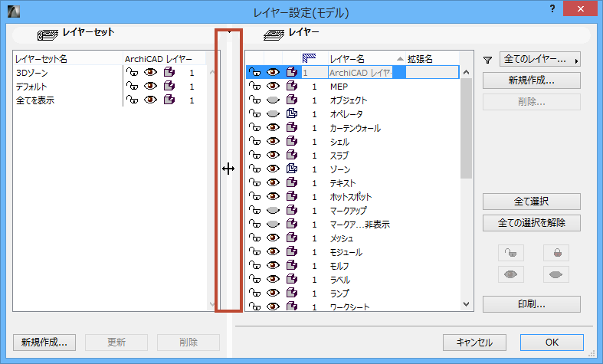603x364 pixels.
Task: Lock the ランプ layer
Action: pyautogui.click(x=254, y=293)
